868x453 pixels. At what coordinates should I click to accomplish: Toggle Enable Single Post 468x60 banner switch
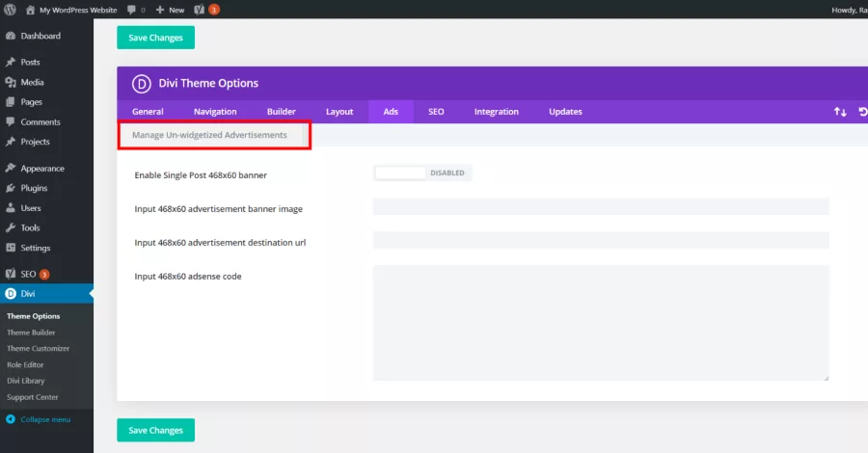coord(422,173)
